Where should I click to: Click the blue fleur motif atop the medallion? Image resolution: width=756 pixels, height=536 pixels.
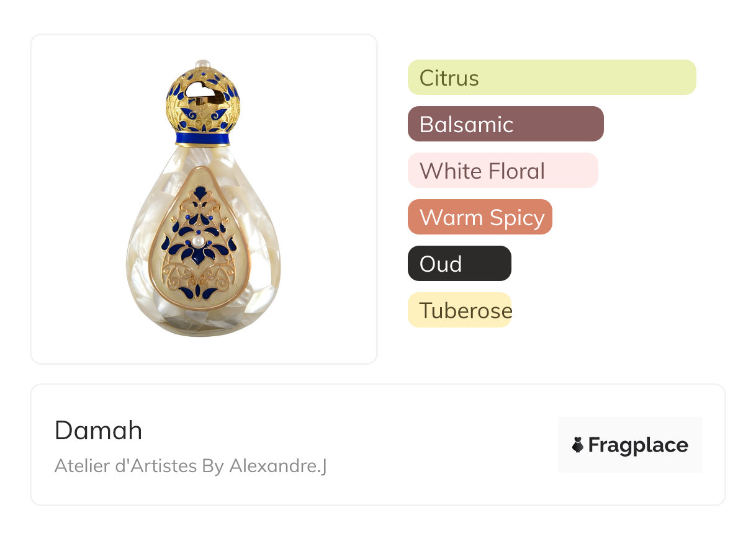200,193
